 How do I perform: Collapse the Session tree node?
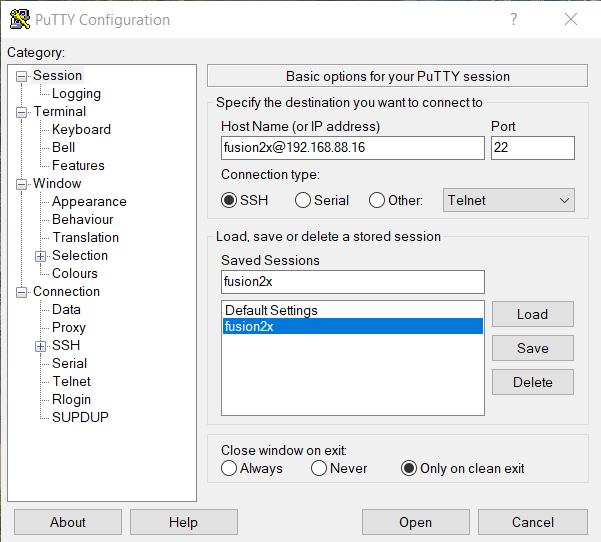pyautogui.click(x=21, y=76)
